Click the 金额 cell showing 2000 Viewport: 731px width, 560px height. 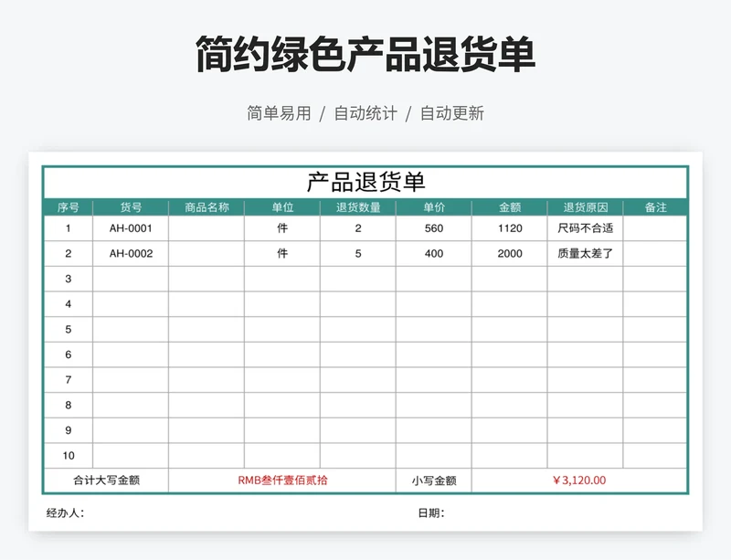pyautogui.click(x=510, y=254)
